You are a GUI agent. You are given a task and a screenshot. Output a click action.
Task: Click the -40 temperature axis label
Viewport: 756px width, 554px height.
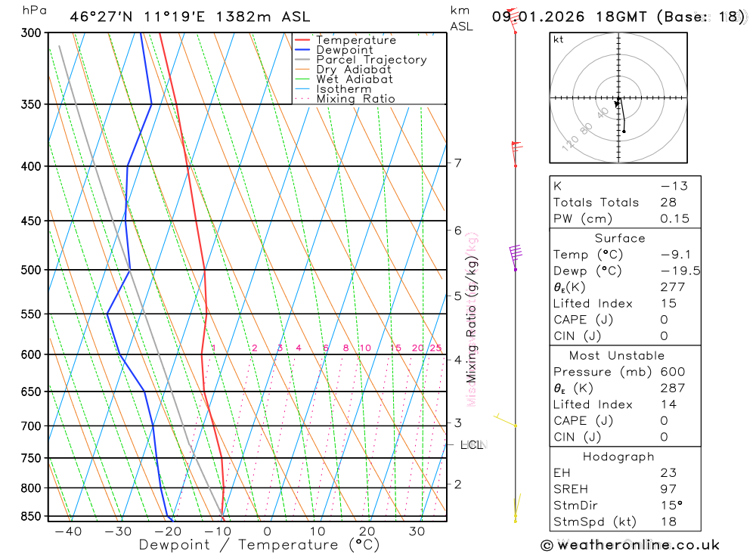pyautogui.click(x=68, y=531)
